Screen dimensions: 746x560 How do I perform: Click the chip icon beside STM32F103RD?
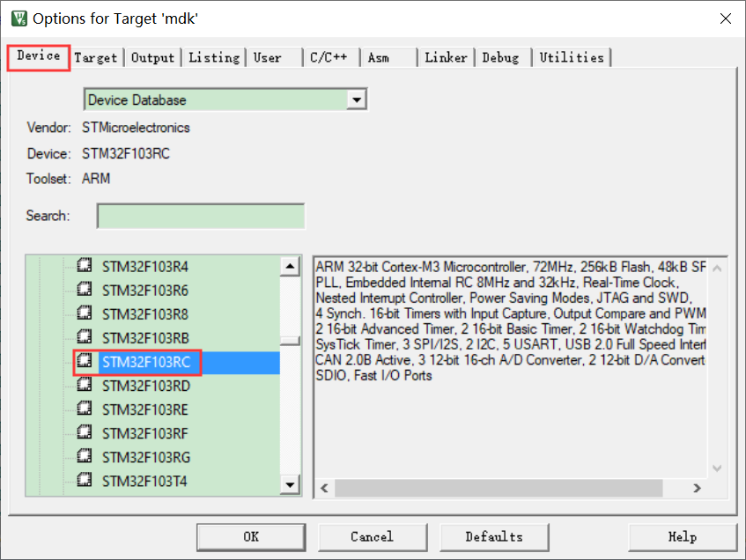pyautogui.click(x=84, y=386)
